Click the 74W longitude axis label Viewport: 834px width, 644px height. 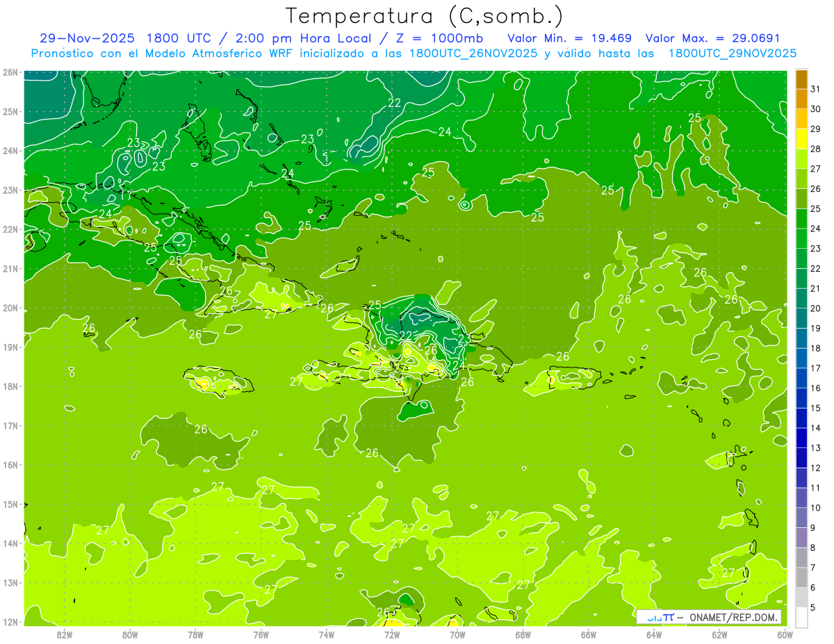pos(326,634)
